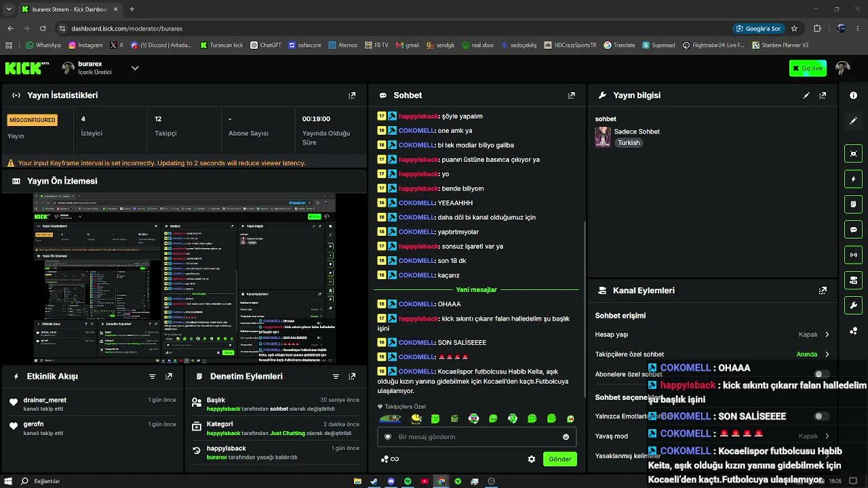
Task: Click the MISCONFIGURED status badge
Action: coord(33,120)
